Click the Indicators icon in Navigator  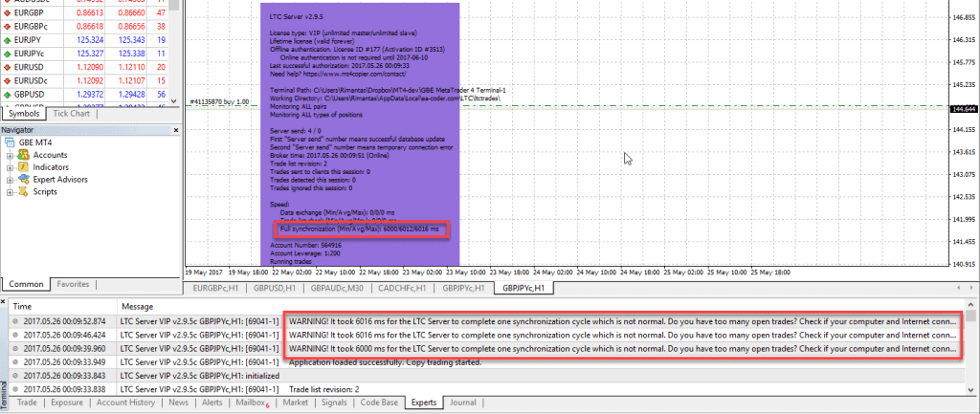click(x=23, y=167)
